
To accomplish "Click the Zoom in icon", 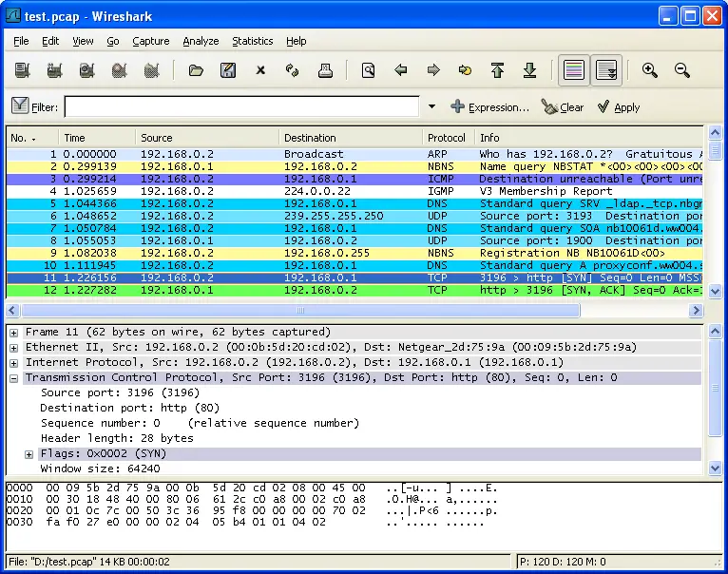I will (x=650, y=70).
